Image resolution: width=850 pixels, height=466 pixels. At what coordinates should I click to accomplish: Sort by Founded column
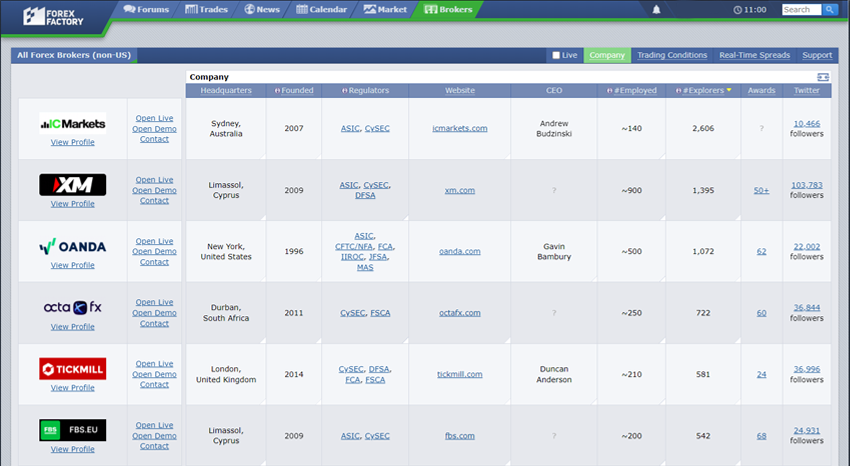click(297, 90)
